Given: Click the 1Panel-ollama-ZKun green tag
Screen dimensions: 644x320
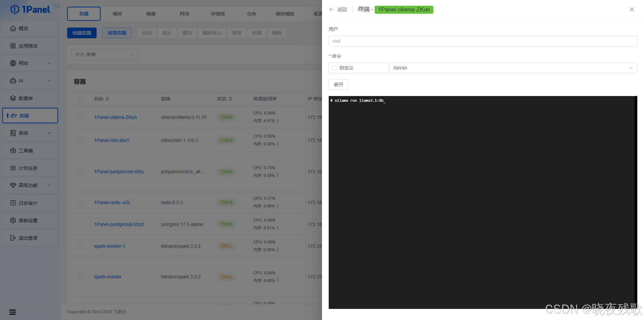Looking at the screenshot, I should click(x=404, y=9).
